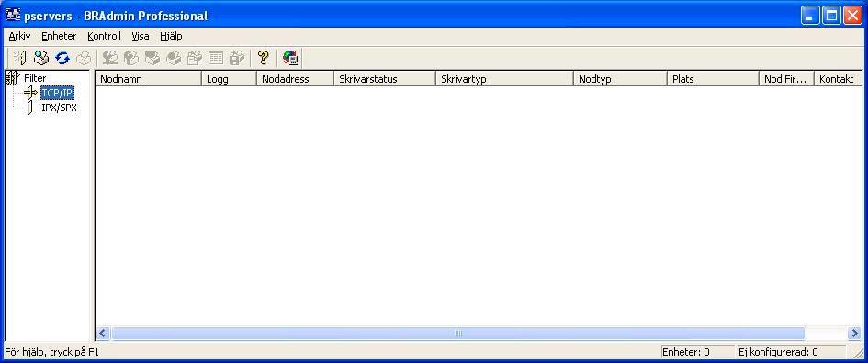Sort by the Nodnamn column header
The image size is (868, 363).
pyautogui.click(x=149, y=79)
